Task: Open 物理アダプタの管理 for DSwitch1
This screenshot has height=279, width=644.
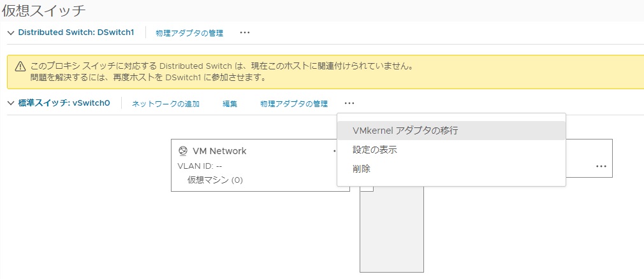Action: pos(189,33)
